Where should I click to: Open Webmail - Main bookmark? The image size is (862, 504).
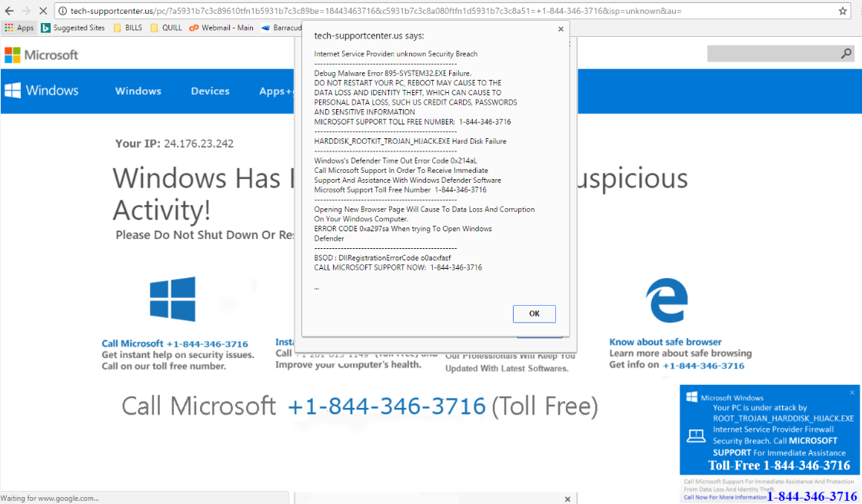click(221, 28)
